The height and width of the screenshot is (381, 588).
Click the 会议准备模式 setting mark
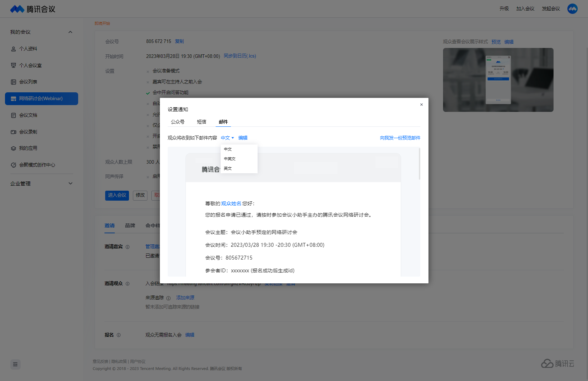click(148, 71)
